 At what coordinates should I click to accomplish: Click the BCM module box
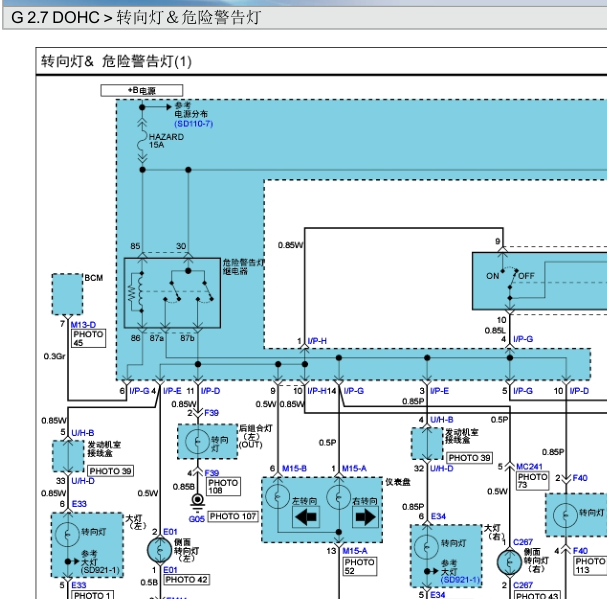(x=67, y=294)
